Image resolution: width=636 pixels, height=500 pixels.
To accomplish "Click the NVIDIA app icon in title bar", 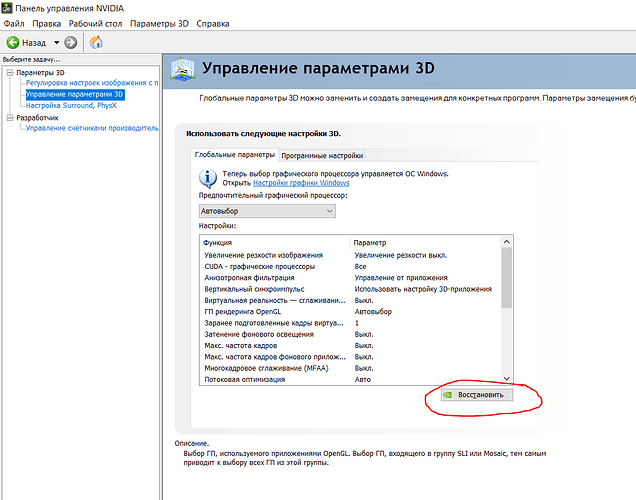I will click(7, 8).
